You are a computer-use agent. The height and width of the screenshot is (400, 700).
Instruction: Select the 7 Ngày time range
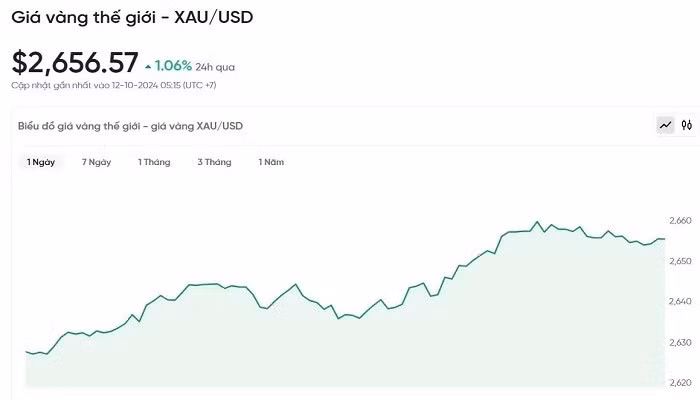pyautogui.click(x=96, y=162)
